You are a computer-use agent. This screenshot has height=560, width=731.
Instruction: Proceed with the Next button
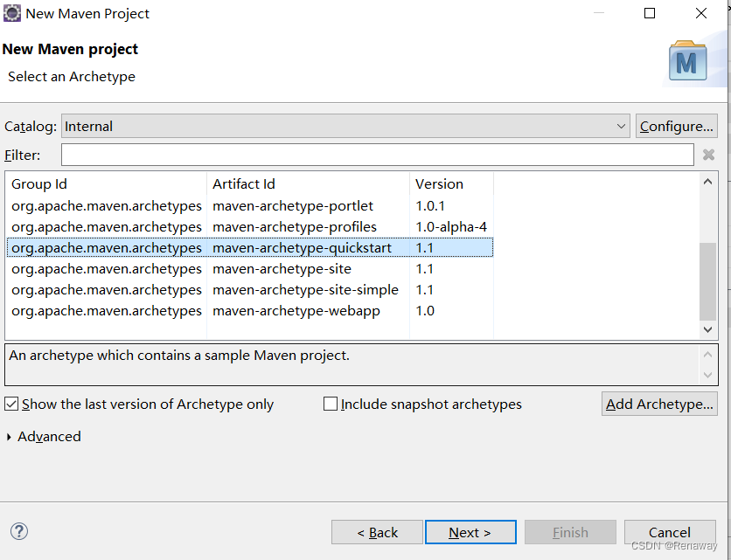tap(470, 532)
